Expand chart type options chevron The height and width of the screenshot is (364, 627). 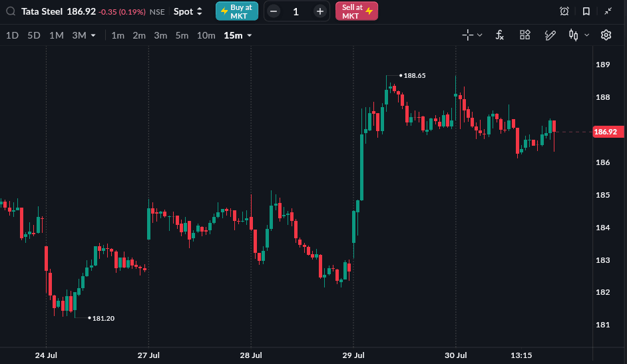[586, 35]
